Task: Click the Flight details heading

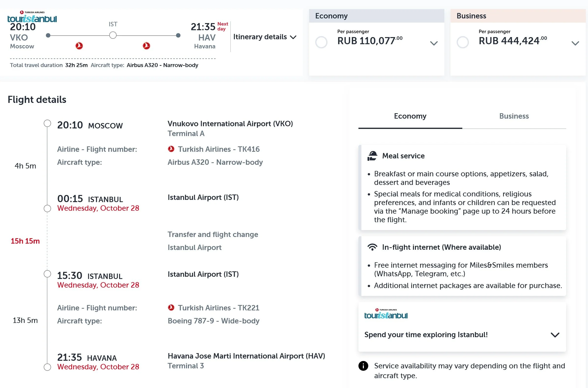Action: click(x=37, y=99)
